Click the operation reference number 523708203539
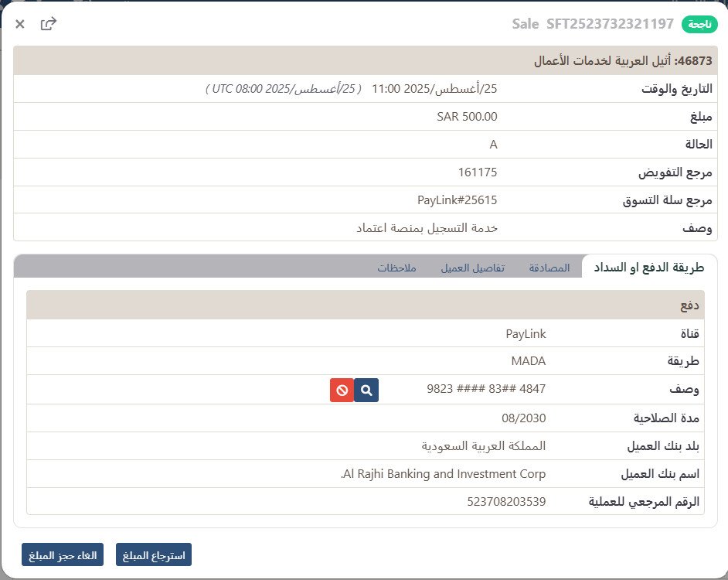The width and height of the screenshot is (728, 580). 506,501
